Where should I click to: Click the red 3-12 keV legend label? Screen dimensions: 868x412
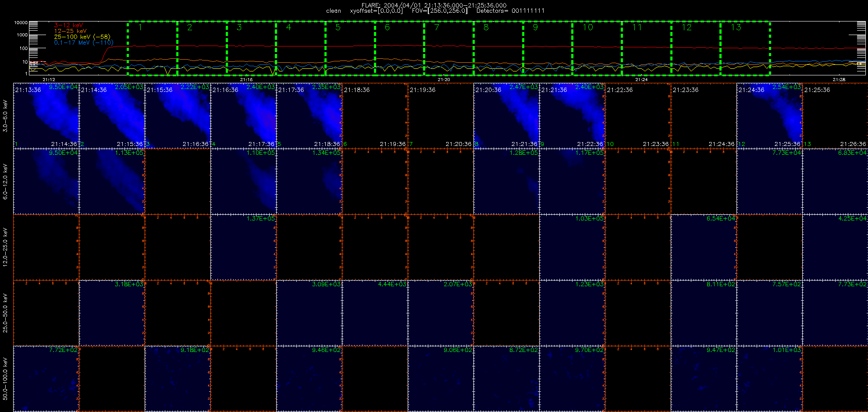68,25
